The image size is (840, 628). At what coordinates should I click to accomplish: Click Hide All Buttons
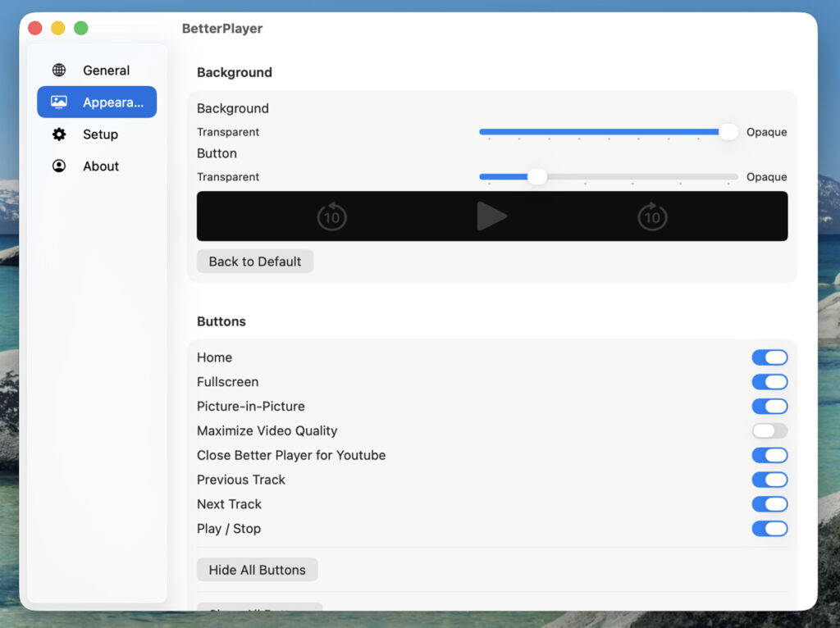pos(257,570)
